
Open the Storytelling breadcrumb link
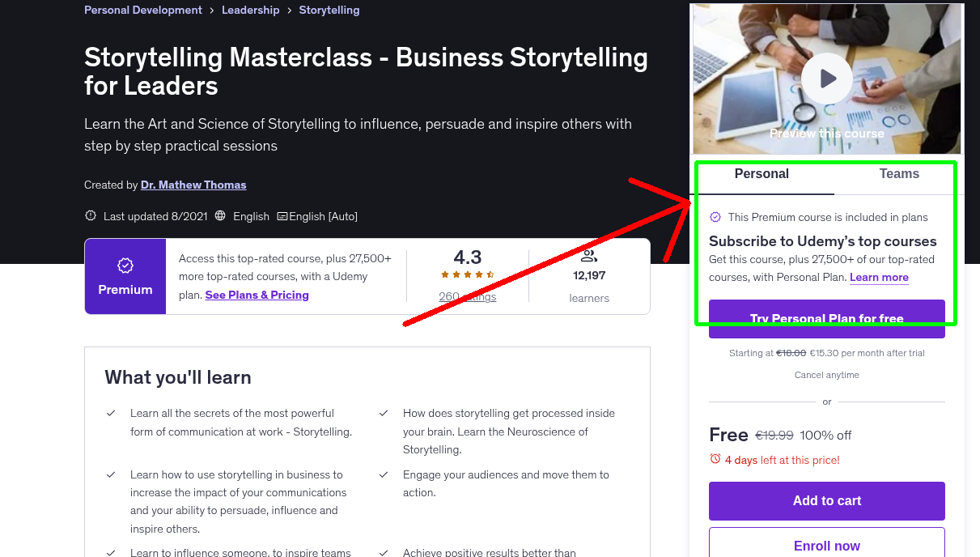329,10
